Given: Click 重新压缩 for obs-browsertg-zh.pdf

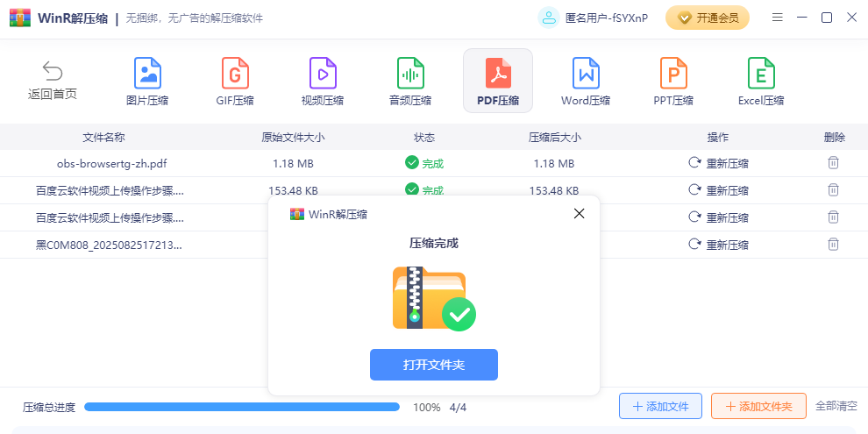Looking at the screenshot, I should (x=718, y=163).
